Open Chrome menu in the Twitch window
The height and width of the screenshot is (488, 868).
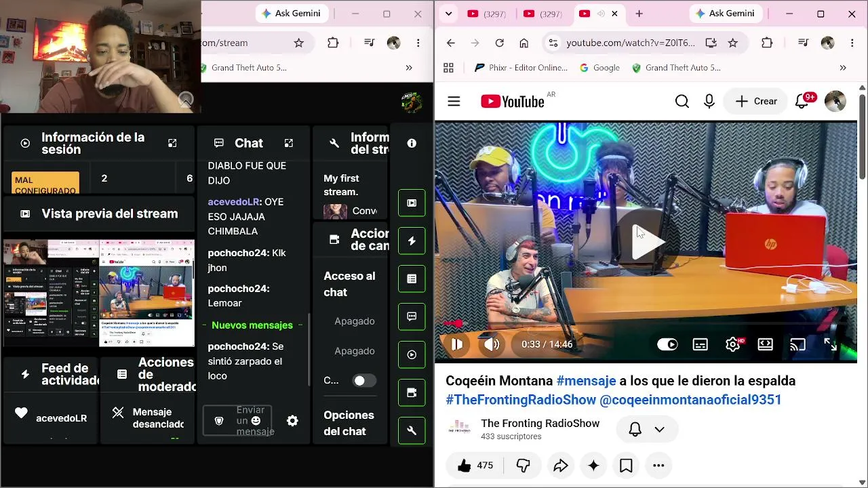point(418,43)
